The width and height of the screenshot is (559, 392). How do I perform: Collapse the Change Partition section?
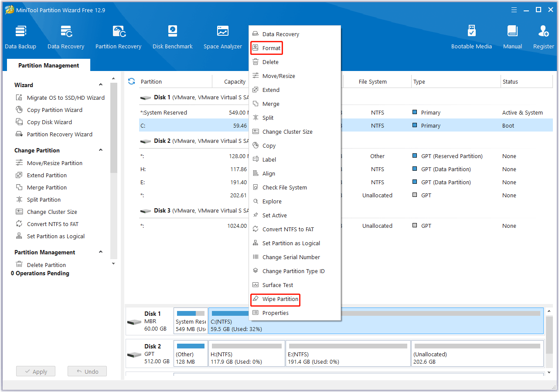click(x=101, y=150)
